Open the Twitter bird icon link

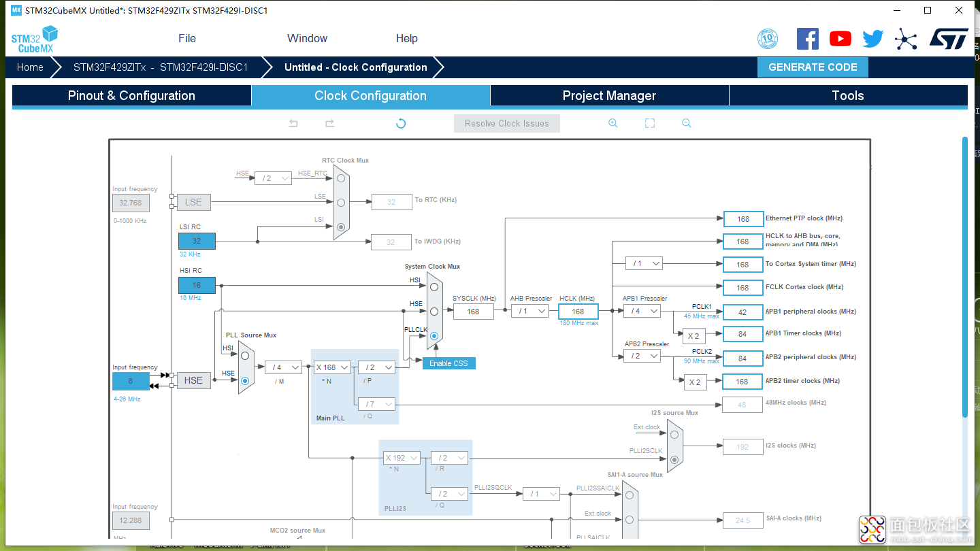coord(873,39)
